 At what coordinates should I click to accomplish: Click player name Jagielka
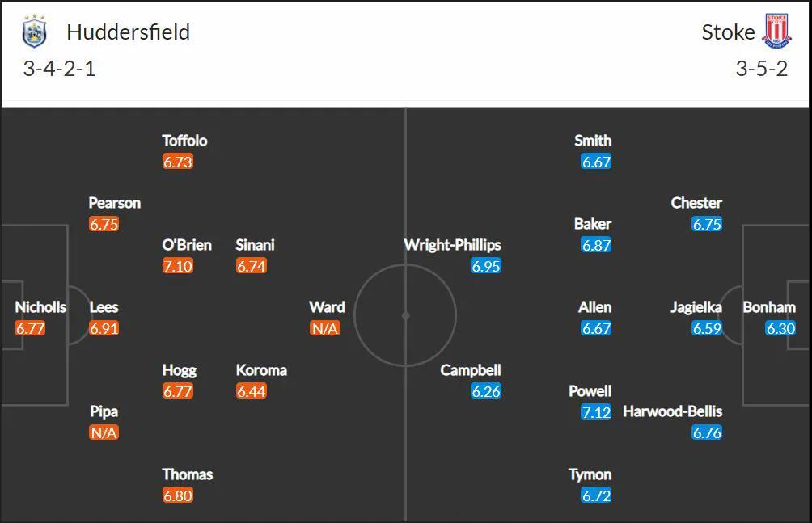696,307
